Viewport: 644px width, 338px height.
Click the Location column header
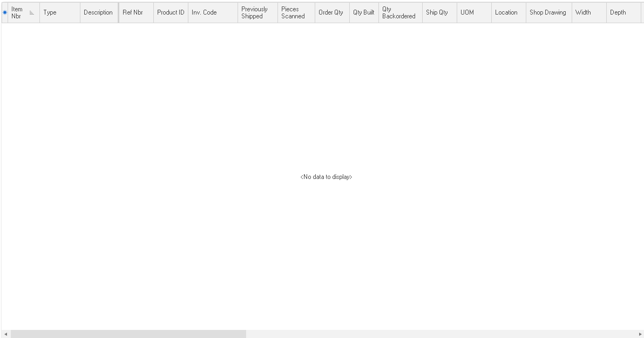click(508, 12)
